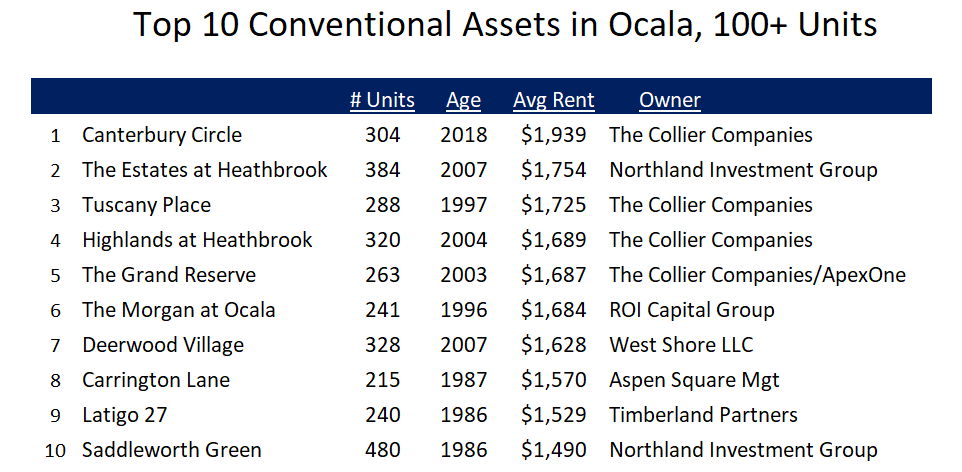Click the $1,939 average rent value
The height and width of the screenshot is (472, 962).
coord(554,135)
